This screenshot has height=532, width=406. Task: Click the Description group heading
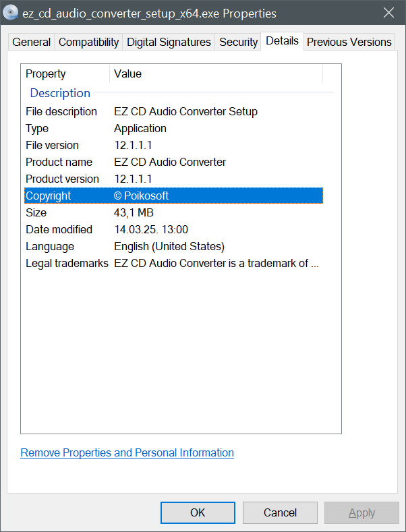60,93
